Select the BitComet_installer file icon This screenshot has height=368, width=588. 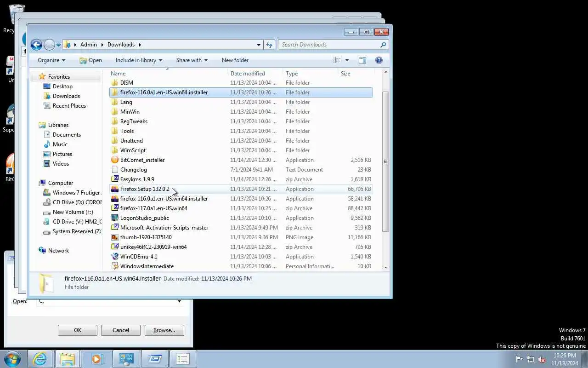click(115, 160)
